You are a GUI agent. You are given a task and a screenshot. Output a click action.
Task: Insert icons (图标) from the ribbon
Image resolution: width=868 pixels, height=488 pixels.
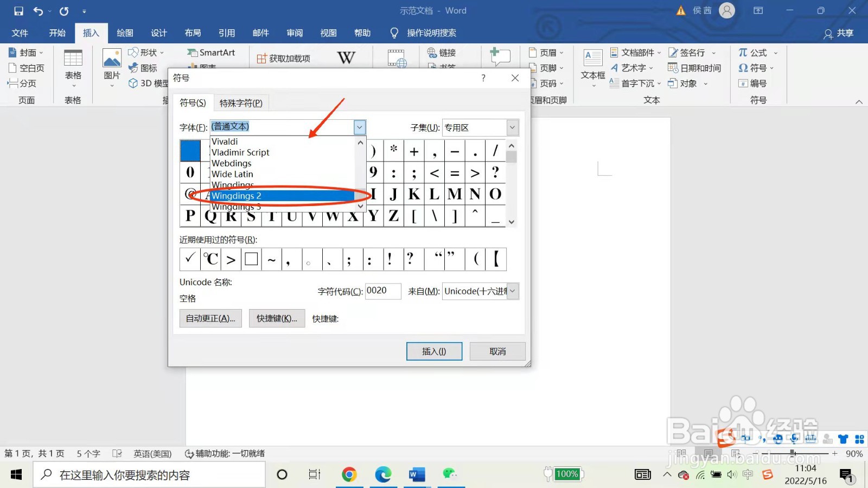[143, 68]
